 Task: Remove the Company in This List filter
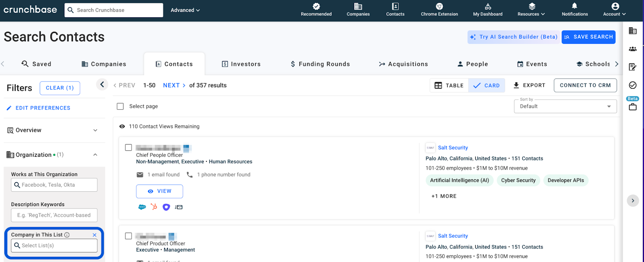(95, 235)
